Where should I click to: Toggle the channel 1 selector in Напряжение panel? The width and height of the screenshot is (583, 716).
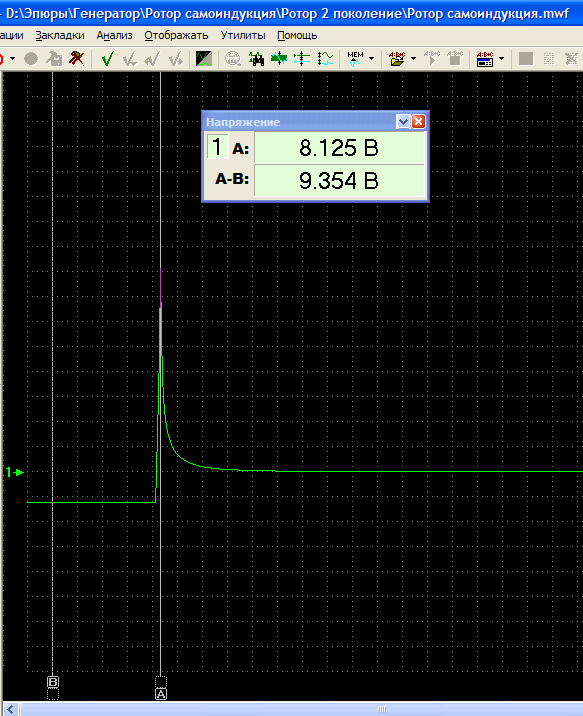pos(217,147)
